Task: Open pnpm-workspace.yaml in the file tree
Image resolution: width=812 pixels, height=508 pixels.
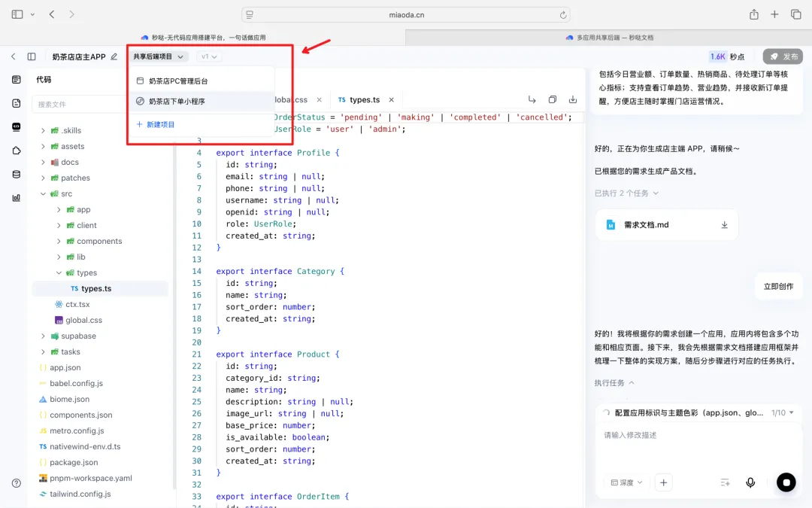Action: 86,478
